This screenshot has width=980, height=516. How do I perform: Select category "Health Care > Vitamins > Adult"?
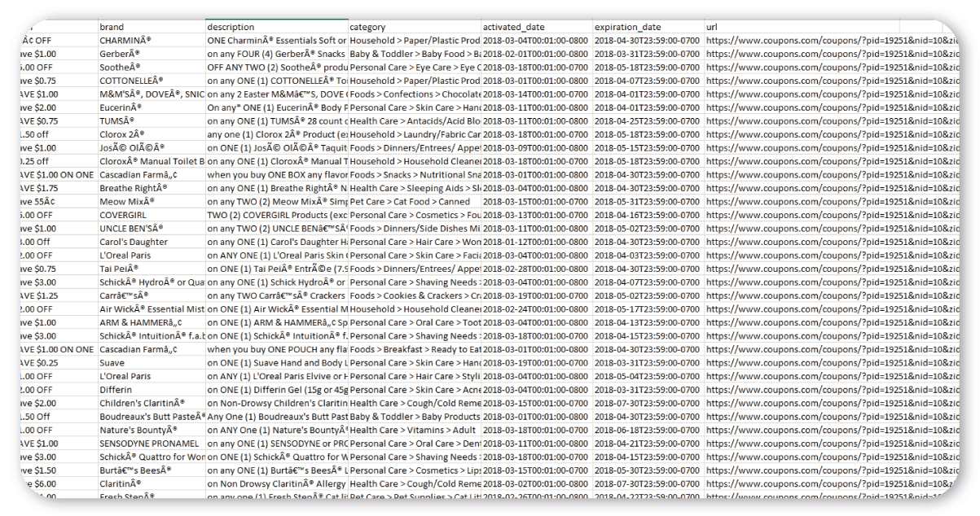click(415, 431)
